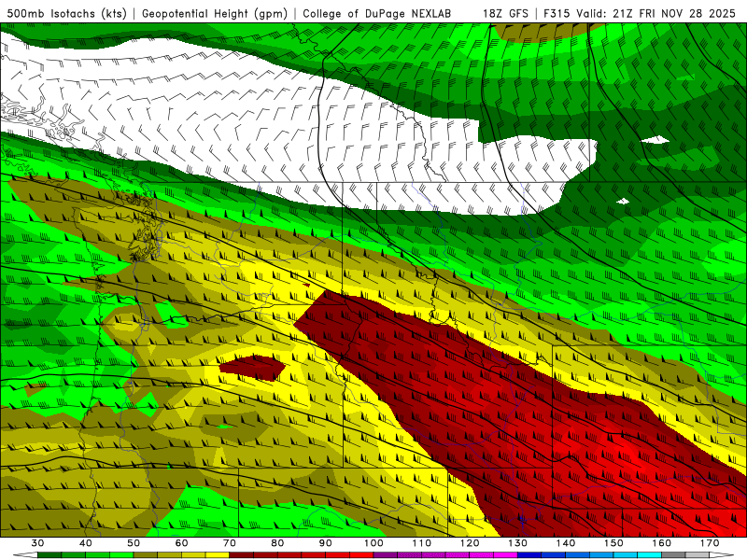Click the 'College of DuPage NEXLAB' text
Viewport: 747px width, 560px height.
[x=377, y=14]
